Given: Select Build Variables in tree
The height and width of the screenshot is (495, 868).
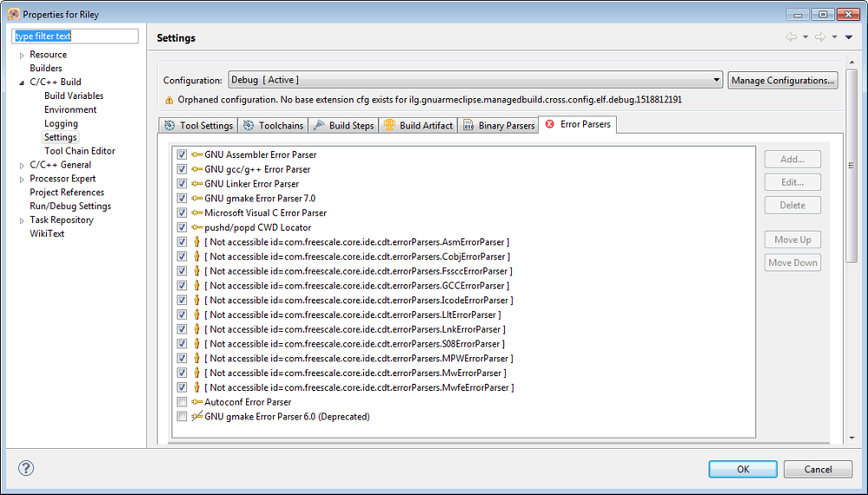Looking at the screenshot, I should click(x=74, y=96).
